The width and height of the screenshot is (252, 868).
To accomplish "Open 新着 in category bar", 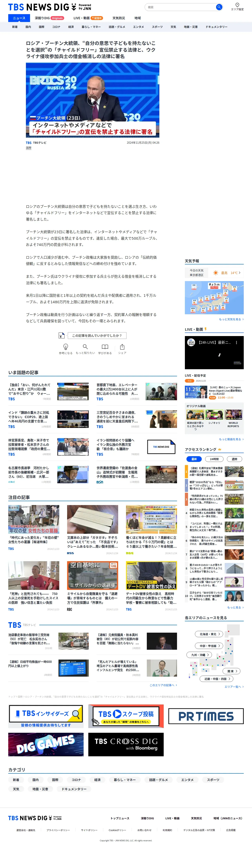I will tap(15, 27).
